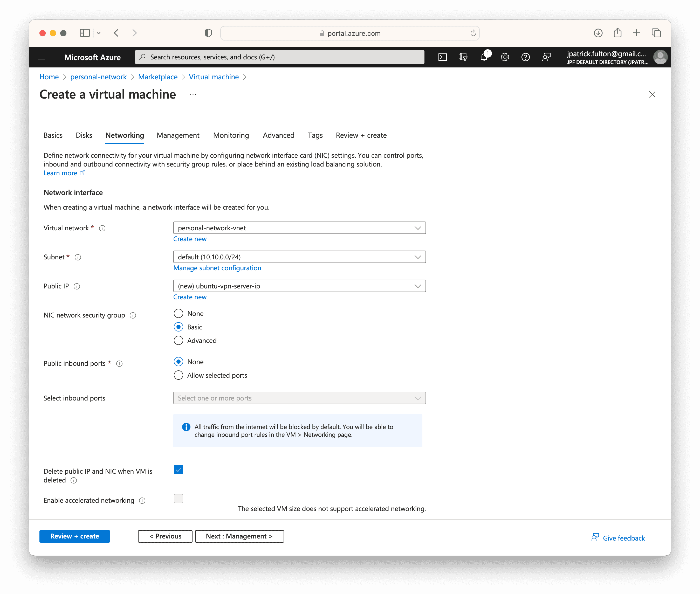This screenshot has height=594, width=700.
Task: Switch to the Disks tab
Action: [84, 135]
